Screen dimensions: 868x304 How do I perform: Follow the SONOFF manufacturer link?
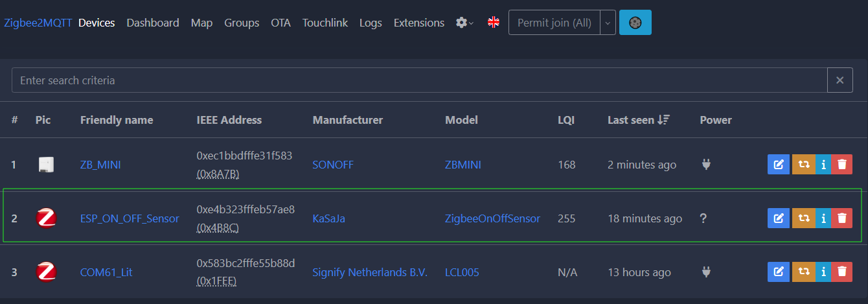pyautogui.click(x=333, y=165)
